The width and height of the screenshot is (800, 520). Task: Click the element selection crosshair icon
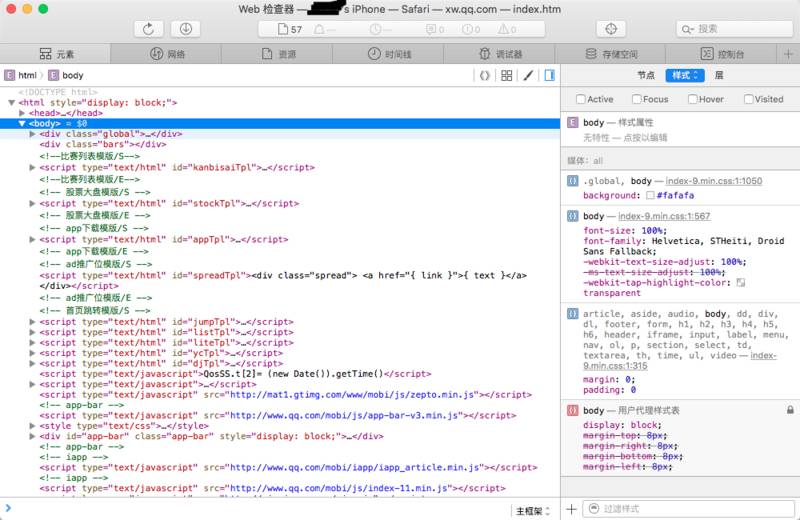pos(611,29)
